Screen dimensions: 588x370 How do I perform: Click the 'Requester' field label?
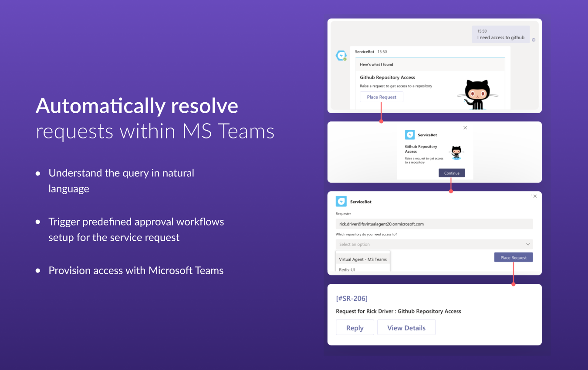point(343,214)
